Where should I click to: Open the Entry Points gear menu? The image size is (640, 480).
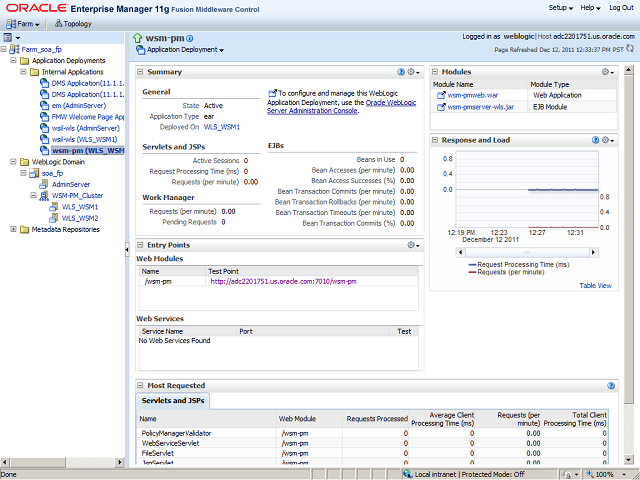[412, 245]
